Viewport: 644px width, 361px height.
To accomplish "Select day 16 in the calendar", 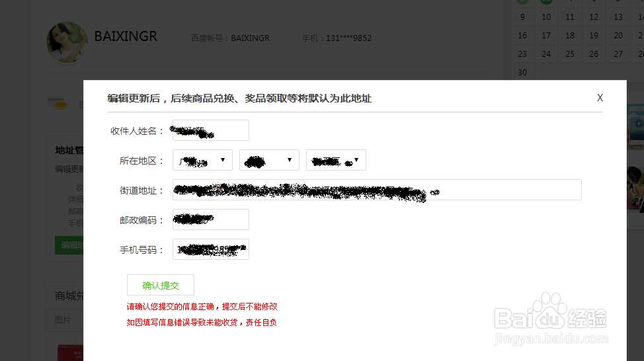I will [522, 35].
